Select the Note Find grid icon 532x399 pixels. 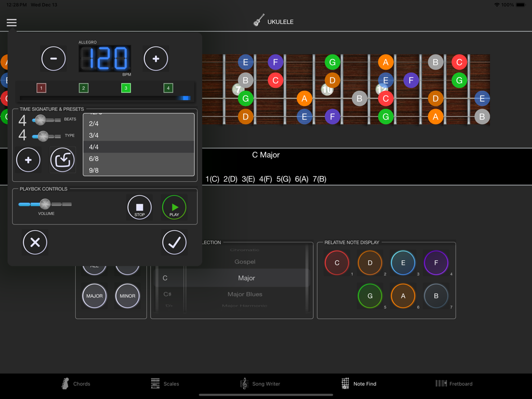click(x=344, y=383)
